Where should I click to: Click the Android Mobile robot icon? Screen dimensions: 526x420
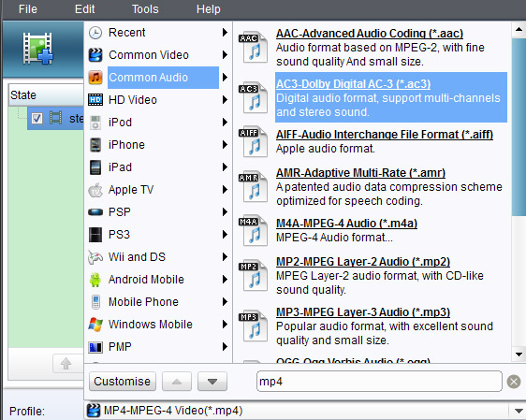point(95,280)
